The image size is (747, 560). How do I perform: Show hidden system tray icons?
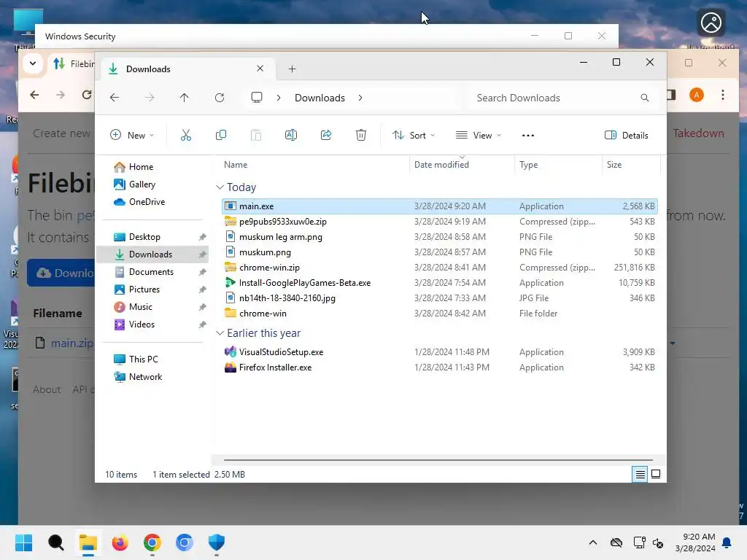pyautogui.click(x=592, y=542)
